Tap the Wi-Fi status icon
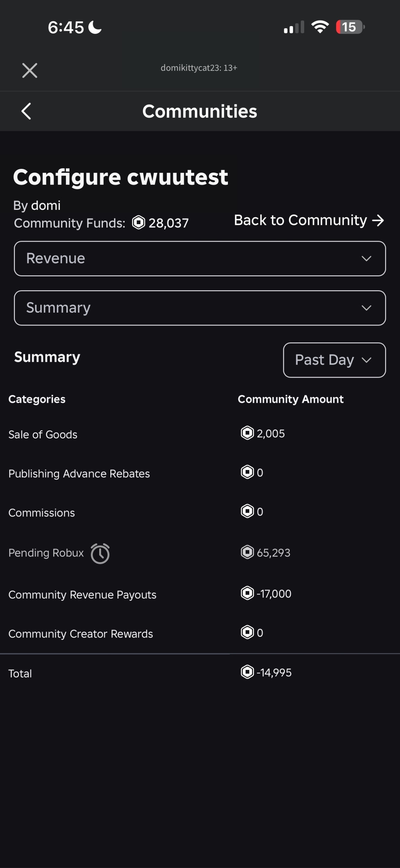 point(320,27)
